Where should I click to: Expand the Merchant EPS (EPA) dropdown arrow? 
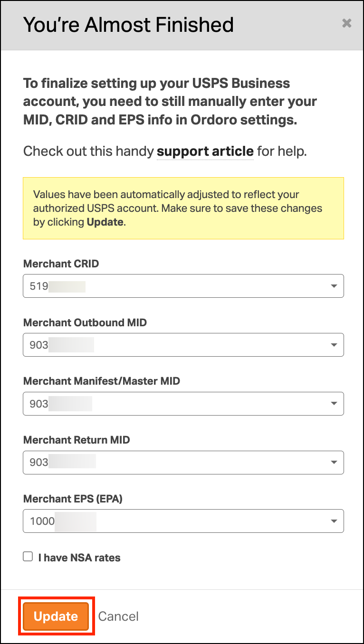click(334, 521)
